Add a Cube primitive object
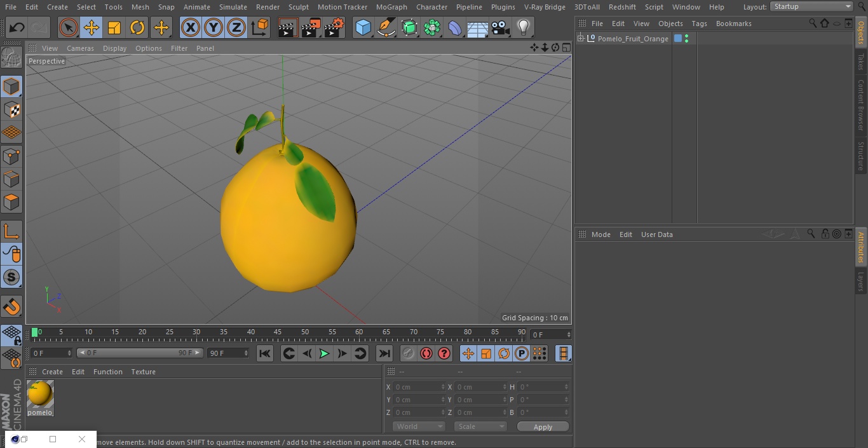The image size is (868, 448). [363, 28]
